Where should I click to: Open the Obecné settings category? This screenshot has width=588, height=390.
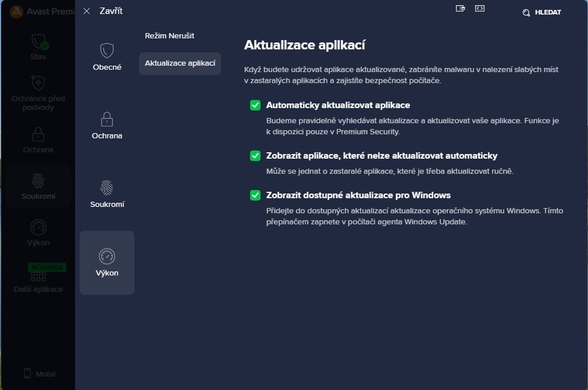coord(107,56)
